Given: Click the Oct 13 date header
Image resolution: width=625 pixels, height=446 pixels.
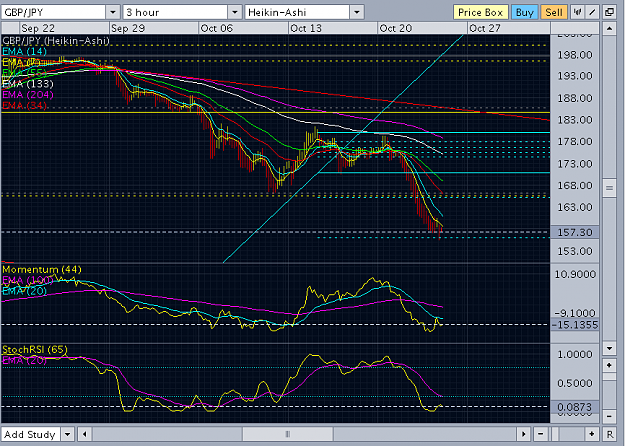Looking at the screenshot, I should (306, 28).
